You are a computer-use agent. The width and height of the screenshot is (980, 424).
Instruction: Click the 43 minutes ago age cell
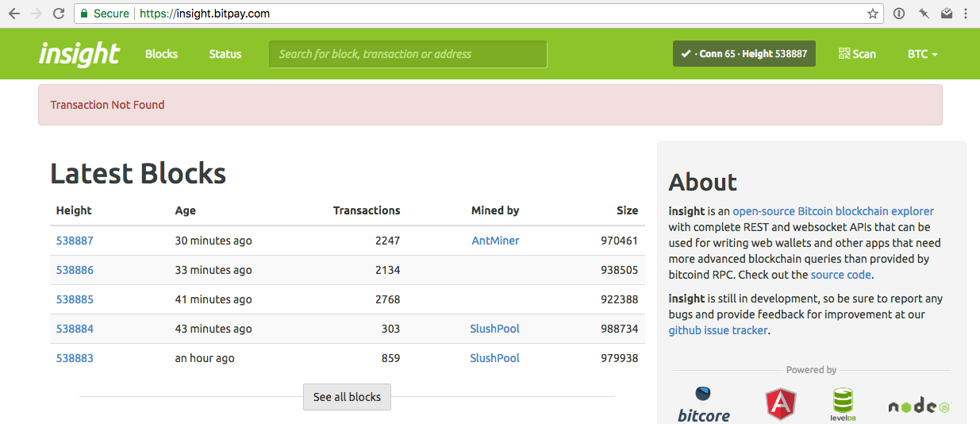click(213, 329)
